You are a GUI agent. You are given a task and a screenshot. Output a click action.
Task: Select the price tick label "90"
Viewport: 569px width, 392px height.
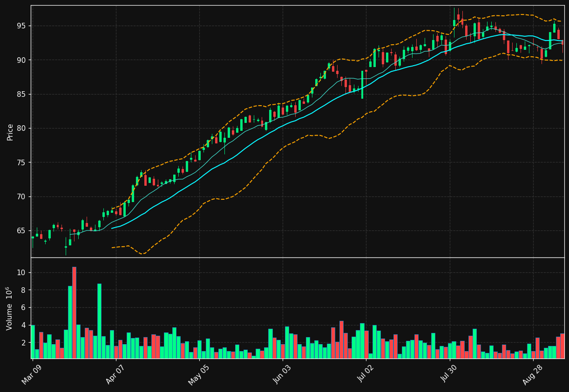[22, 60]
